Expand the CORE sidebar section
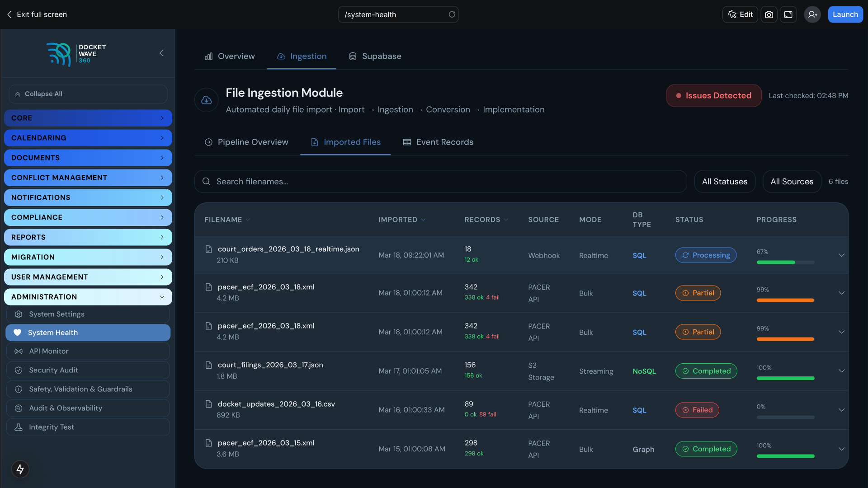868x488 pixels. 88,118
